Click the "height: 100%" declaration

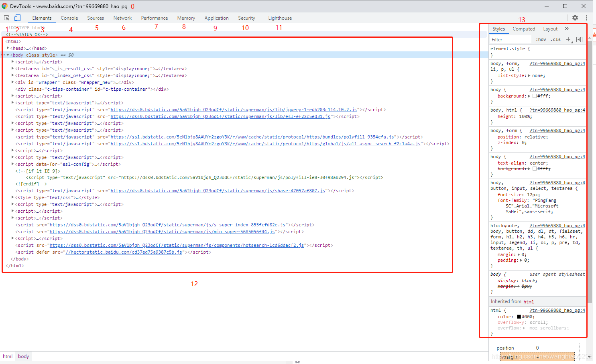[515, 116]
